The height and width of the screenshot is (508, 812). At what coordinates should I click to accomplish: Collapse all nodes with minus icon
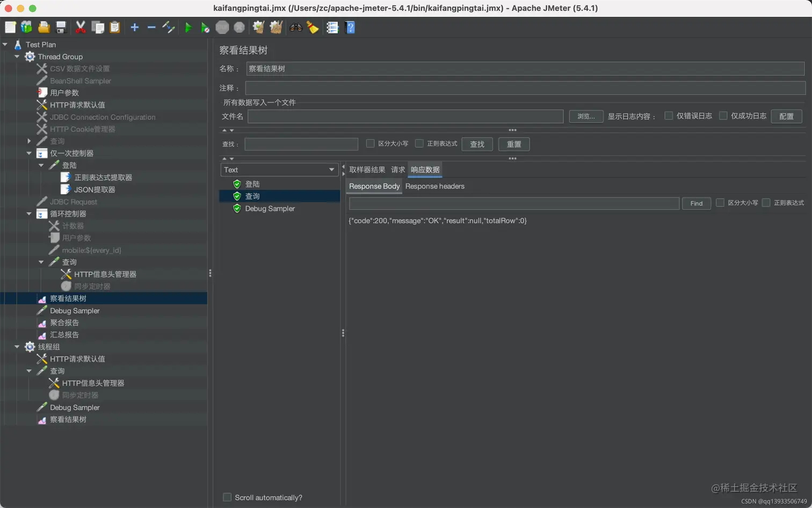[x=151, y=27]
